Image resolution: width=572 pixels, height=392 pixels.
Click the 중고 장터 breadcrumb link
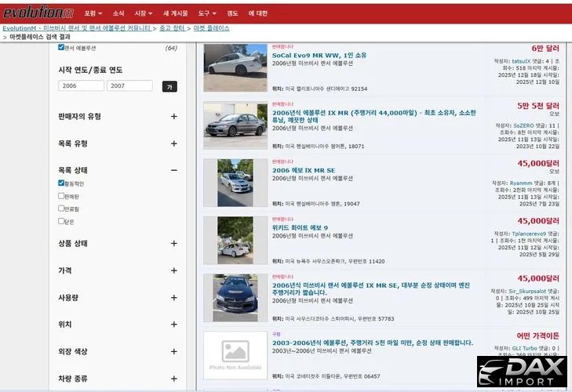coord(173,27)
